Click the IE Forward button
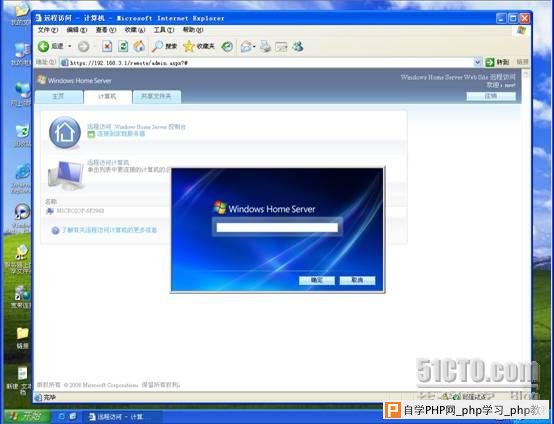This screenshot has height=424, width=554. (83, 46)
